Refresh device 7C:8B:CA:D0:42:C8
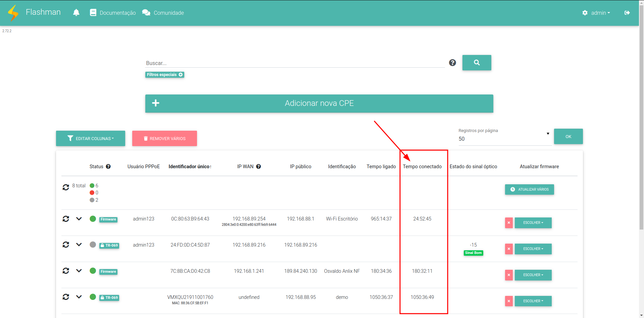Screen dimensions: 644x318 (x=66, y=271)
